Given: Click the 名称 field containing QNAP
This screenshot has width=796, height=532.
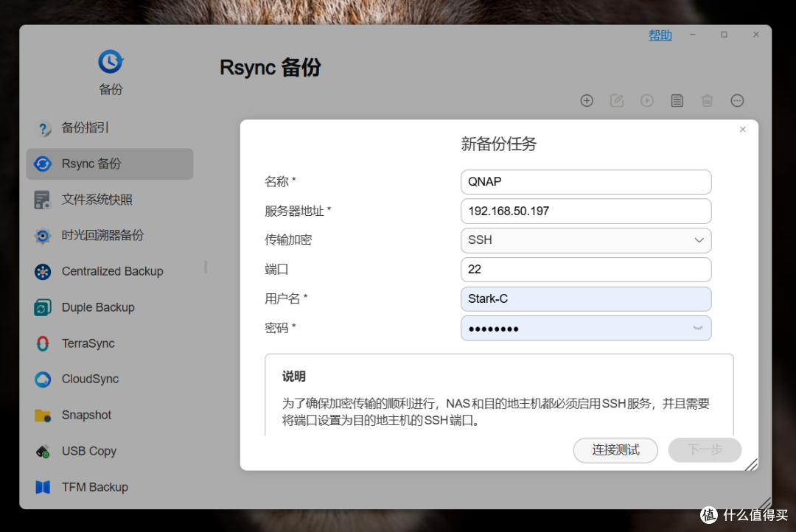Looking at the screenshot, I should (x=586, y=182).
